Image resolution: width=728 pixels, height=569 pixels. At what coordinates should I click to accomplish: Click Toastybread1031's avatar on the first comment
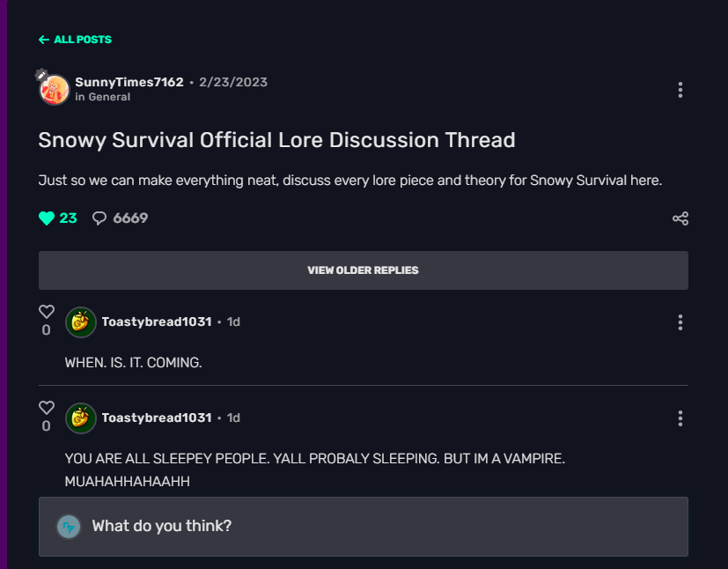(80, 321)
